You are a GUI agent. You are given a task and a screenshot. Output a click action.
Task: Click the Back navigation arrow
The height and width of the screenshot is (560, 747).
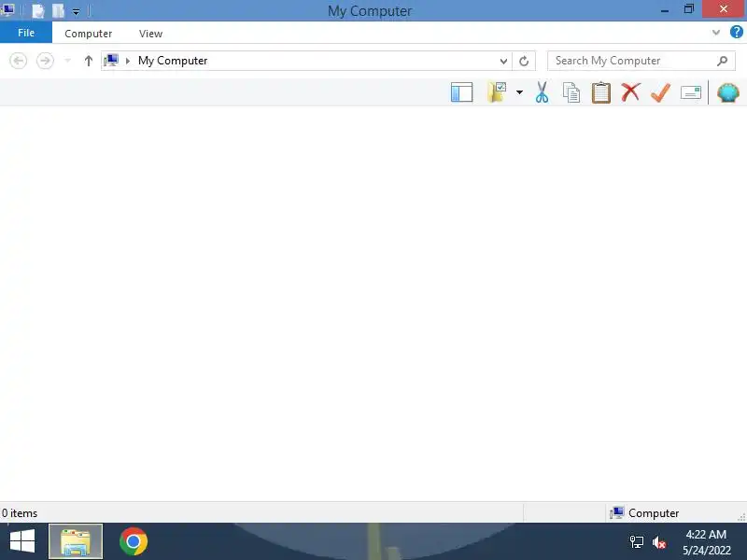pyautogui.click(x=19, y=61)
